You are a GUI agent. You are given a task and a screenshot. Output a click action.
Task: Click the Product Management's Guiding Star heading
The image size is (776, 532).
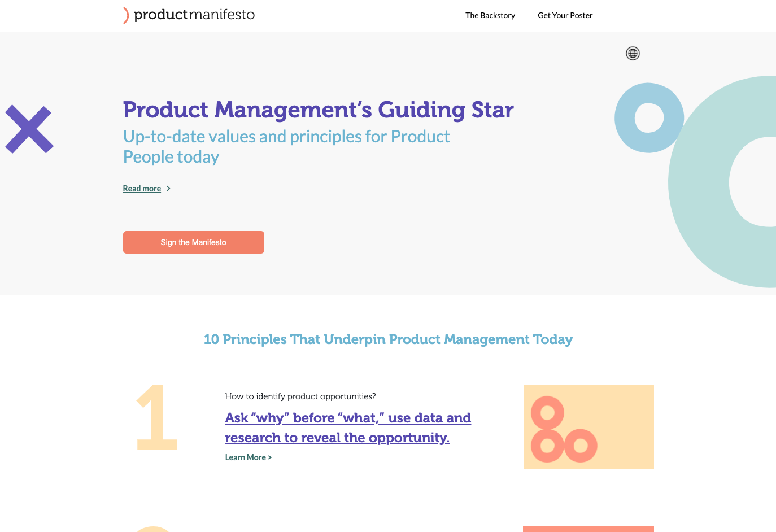(x=318, y=110)
